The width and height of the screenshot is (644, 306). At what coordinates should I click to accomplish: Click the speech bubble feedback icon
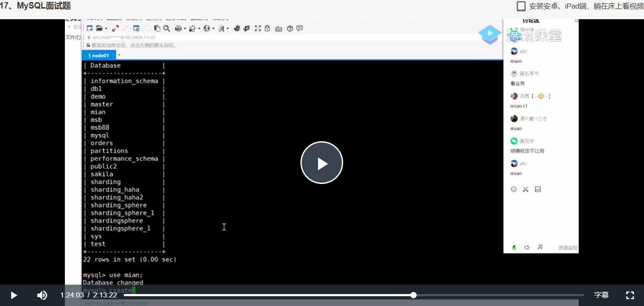click(299, 28)
